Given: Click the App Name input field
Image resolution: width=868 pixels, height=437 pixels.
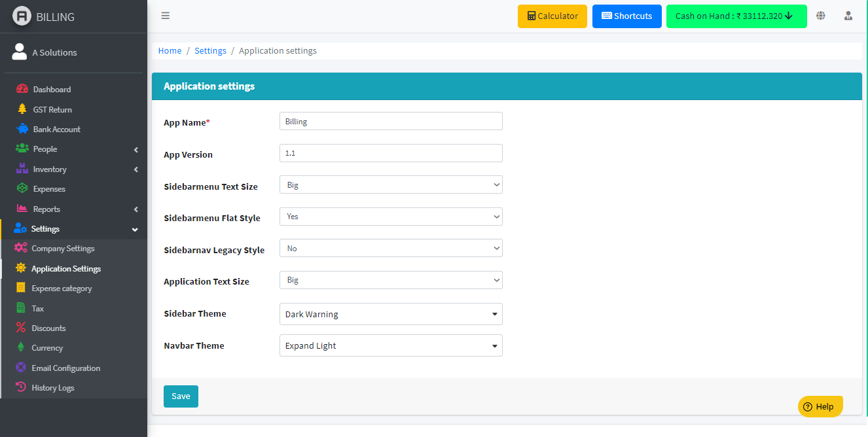Looking at the screenshot, I should coord(391,121).
